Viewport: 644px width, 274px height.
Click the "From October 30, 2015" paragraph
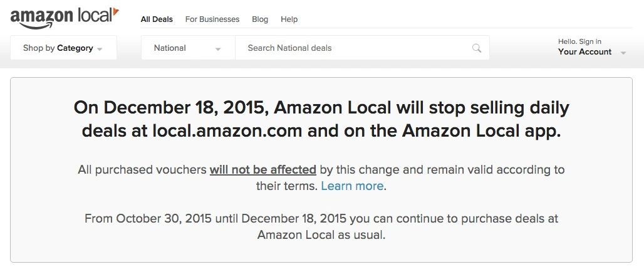point(321,227)
